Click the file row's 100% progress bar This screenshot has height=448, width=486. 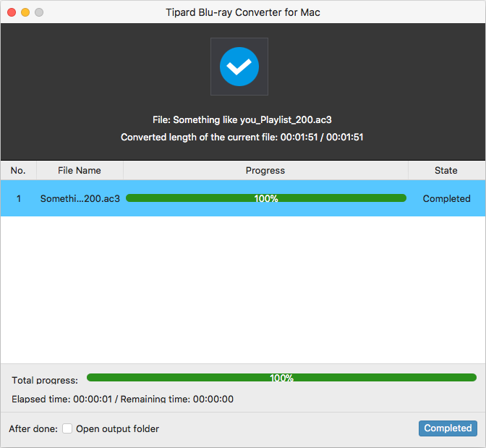coord(265,198)
